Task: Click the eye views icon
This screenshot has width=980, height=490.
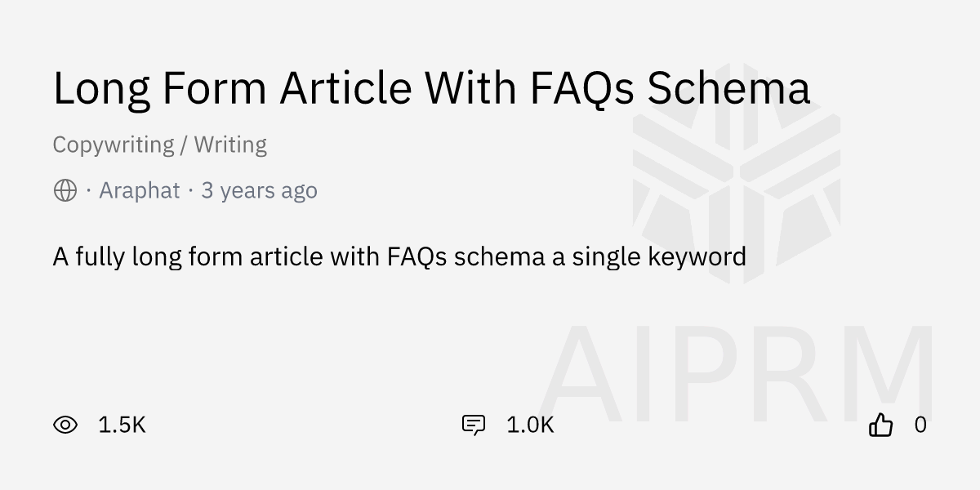Action: point(65,425)
